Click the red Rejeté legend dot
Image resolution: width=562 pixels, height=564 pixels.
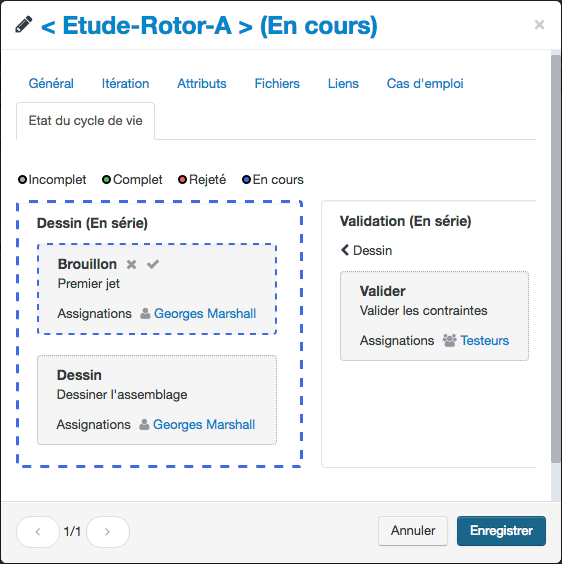pyautogui.click(x=182, y=179)
